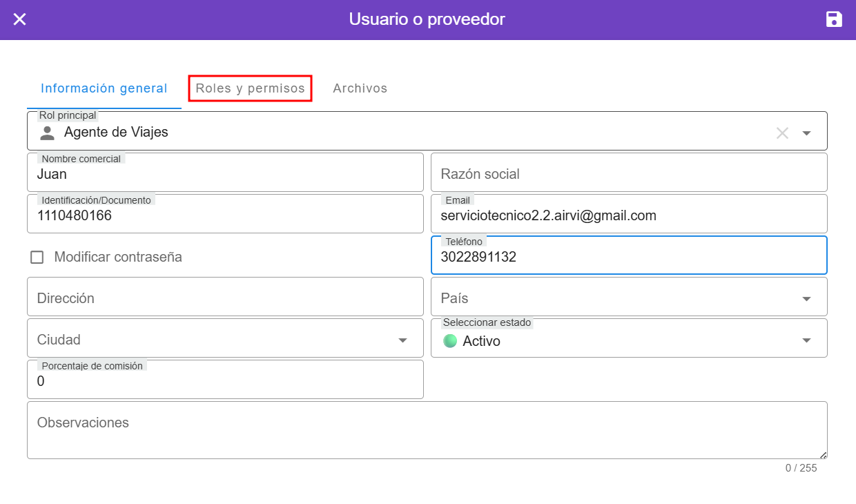The height and width of the screenshot is (504, 856).
Task: Switch to the Roles y permisos tab
Action: (250, 88)
